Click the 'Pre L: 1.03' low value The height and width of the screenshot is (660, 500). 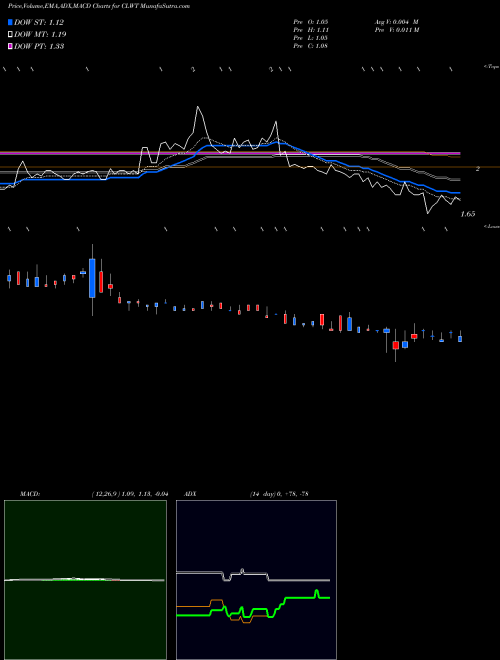point(311,38)
